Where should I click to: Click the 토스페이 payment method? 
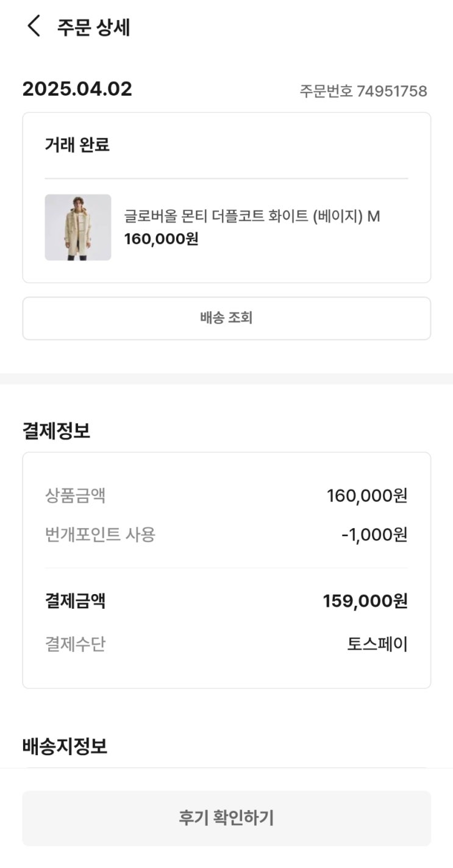click(x=377, y=644)
